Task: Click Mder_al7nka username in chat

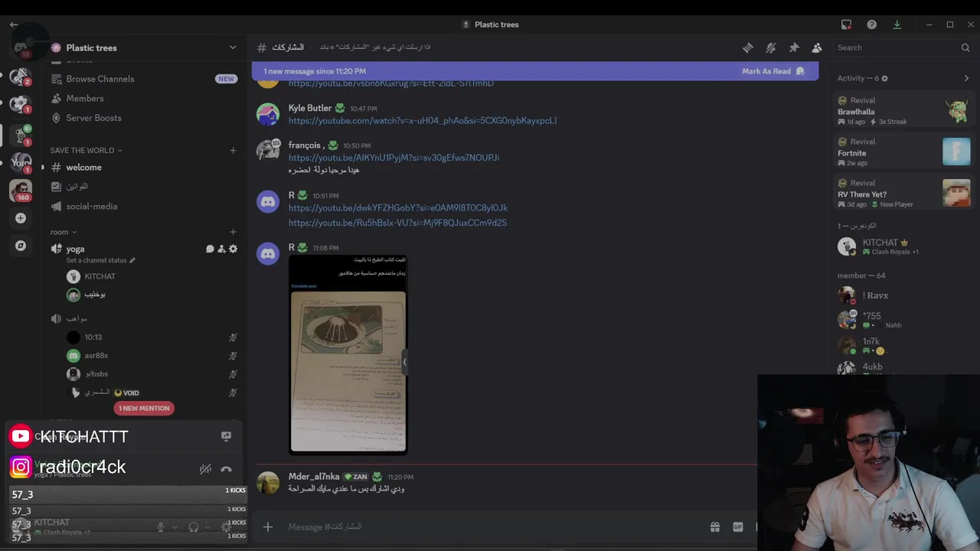Action: (314, 476)
